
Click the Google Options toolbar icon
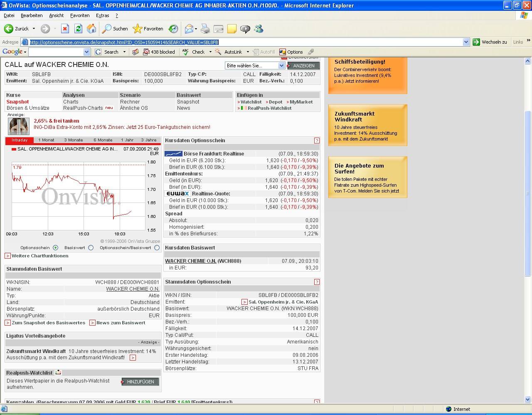[x=283, y=52]
